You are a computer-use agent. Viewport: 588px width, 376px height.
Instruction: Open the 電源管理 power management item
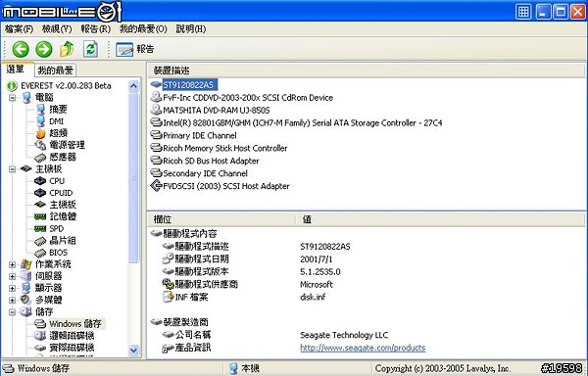67,145
